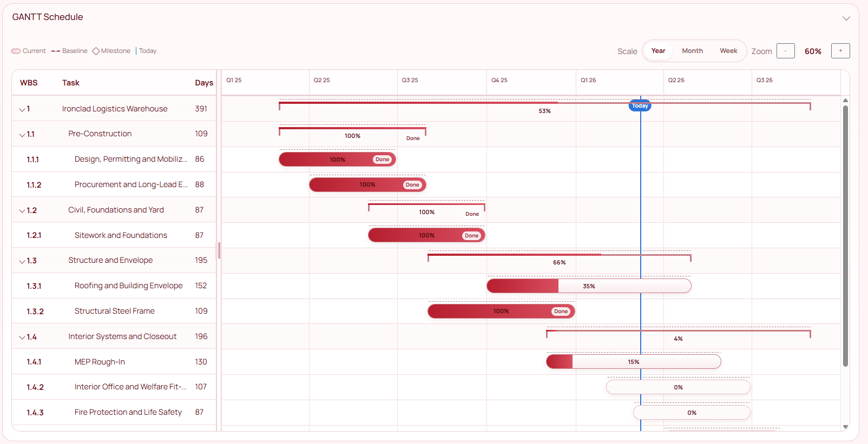Click the Current legend bar icon
Screen dimensions: 868x444
point(16,51)
